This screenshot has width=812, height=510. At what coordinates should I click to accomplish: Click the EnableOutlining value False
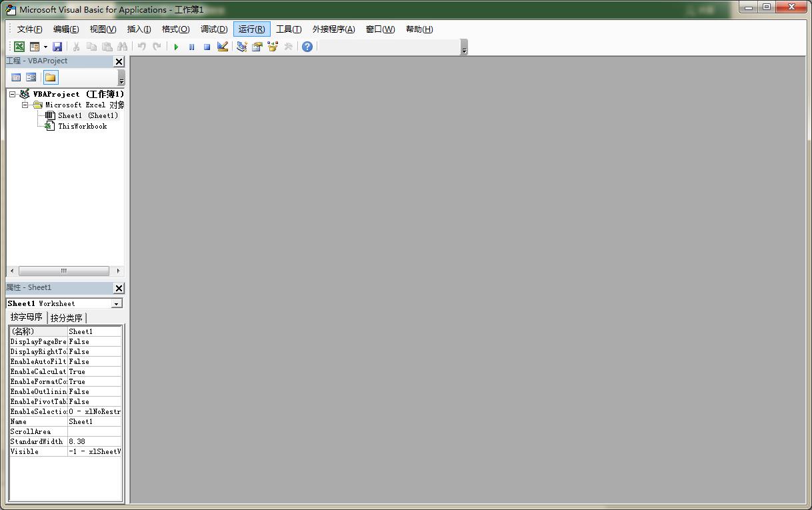(95, 391)
